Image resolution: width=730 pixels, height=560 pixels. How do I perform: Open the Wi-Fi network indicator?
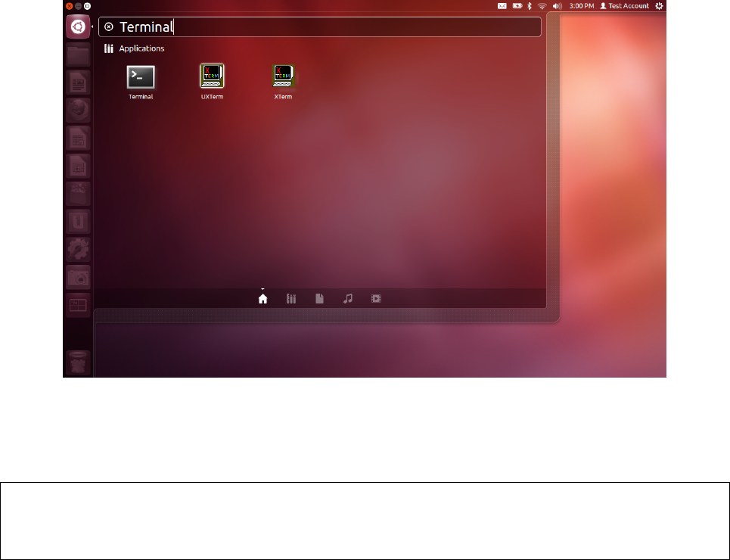[x=542, y=6]
